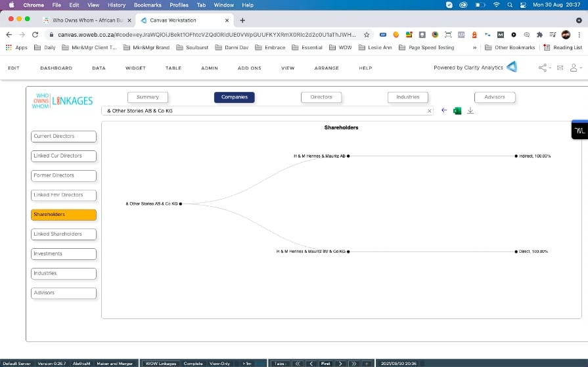The image size is (588, 367).
Task: Go back in browser history
Action: [x=9, y=35]
